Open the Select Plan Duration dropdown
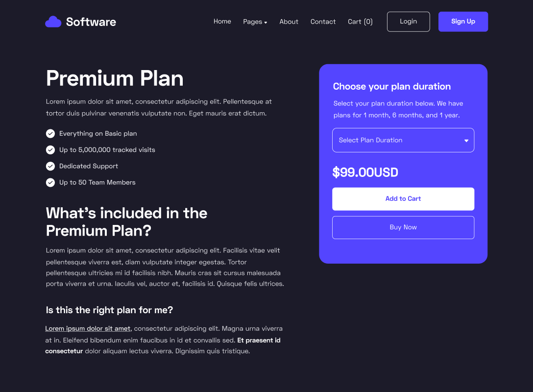 (403, 140)
